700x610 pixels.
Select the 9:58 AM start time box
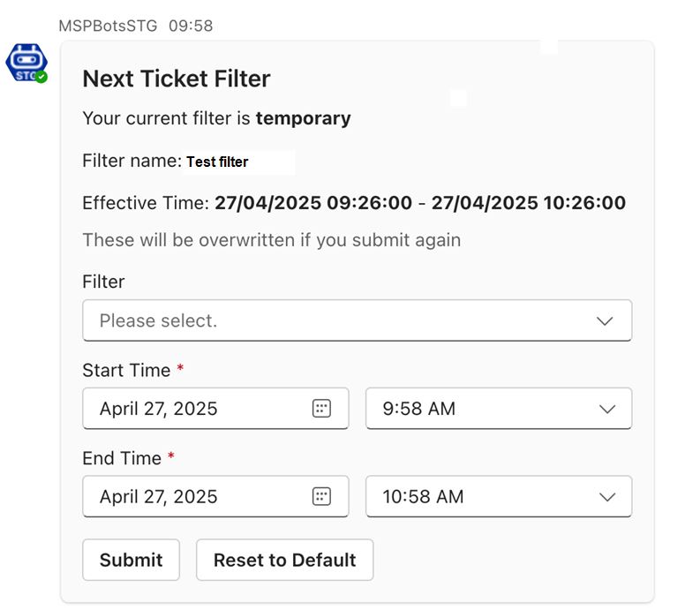477,409
